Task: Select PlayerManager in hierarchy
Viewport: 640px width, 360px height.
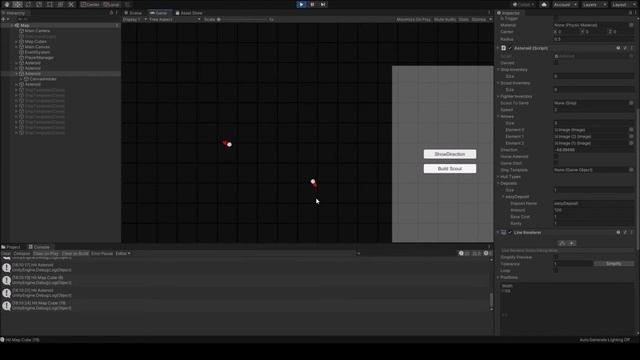Action: 39,58
